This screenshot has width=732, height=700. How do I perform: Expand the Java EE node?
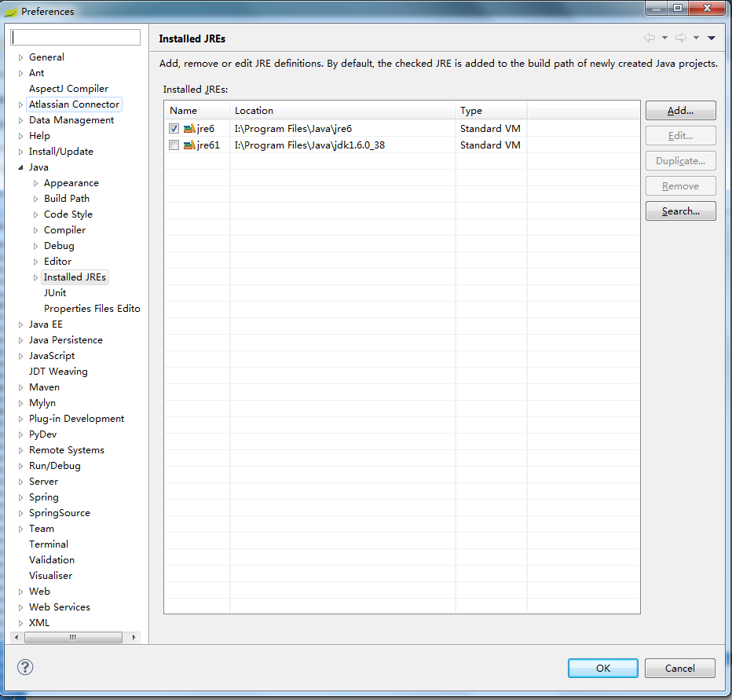(20, 324)
